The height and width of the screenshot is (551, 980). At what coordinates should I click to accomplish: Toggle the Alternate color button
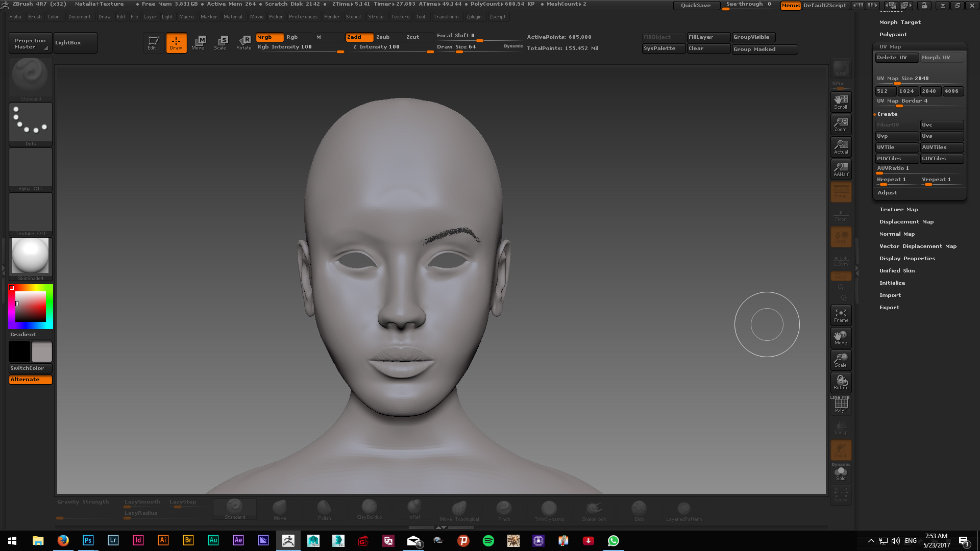point(31,380)
